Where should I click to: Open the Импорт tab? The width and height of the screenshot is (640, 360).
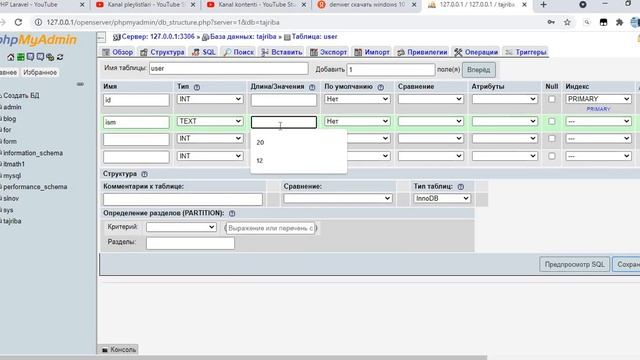point(372,52)
